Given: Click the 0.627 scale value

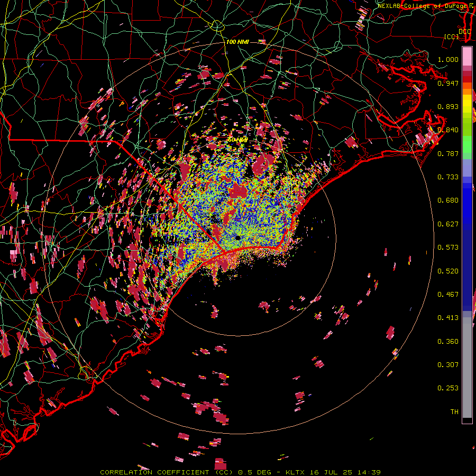Looking at the screenshot, I should click(448, 224).
